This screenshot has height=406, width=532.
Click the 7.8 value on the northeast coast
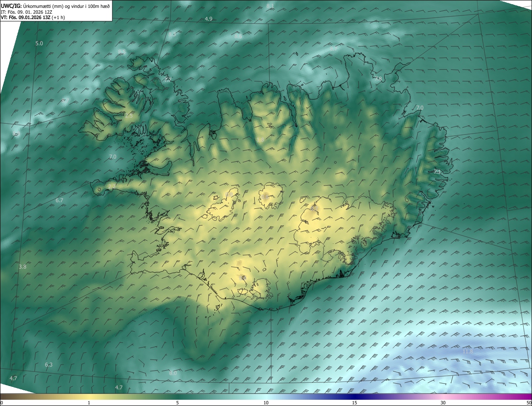378,78
